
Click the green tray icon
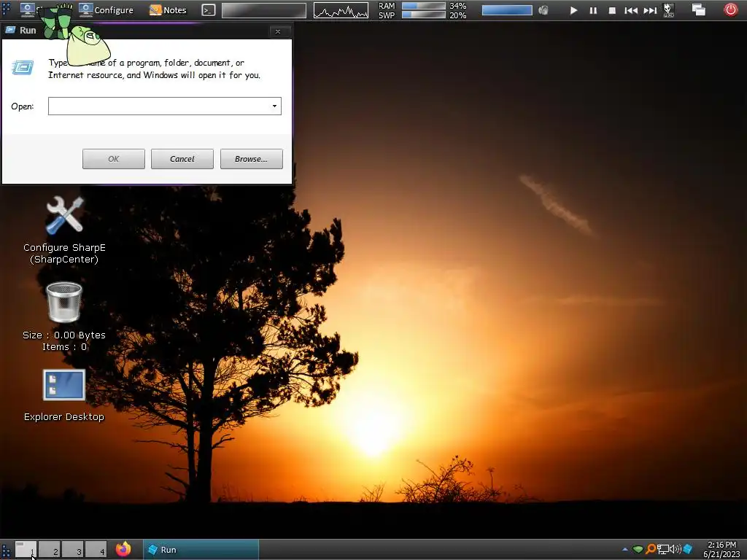(x=638, y=550)
